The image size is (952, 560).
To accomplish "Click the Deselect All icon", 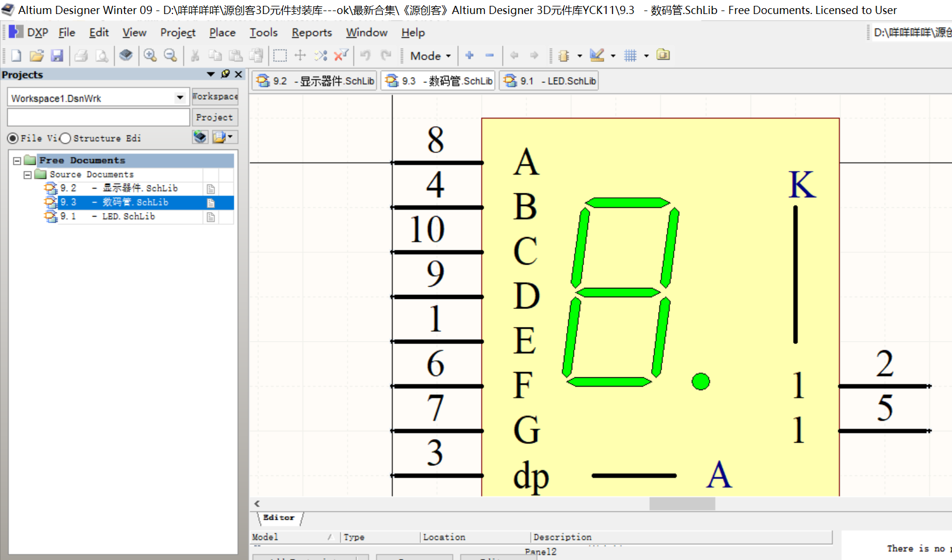I will click(x=320, y=55).
